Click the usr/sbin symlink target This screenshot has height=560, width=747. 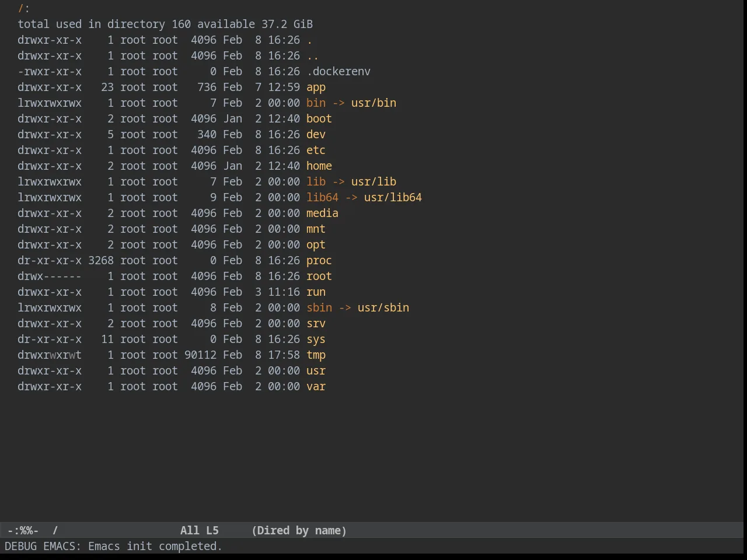click(x=383, y=308)
